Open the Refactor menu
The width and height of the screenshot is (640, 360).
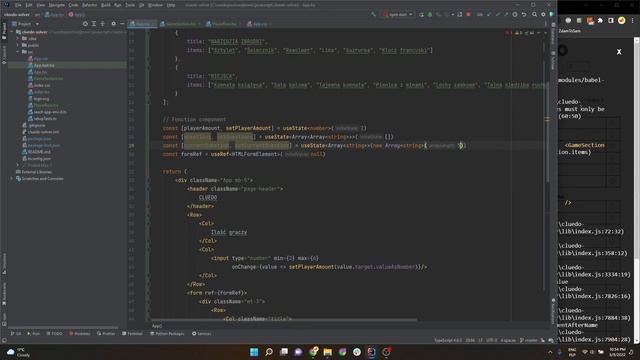(89, 5)
